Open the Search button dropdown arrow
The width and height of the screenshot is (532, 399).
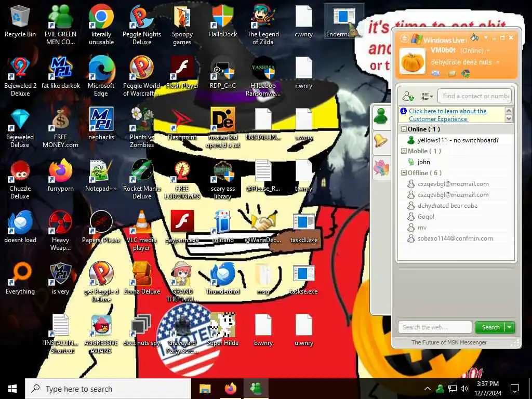(509, 327)
